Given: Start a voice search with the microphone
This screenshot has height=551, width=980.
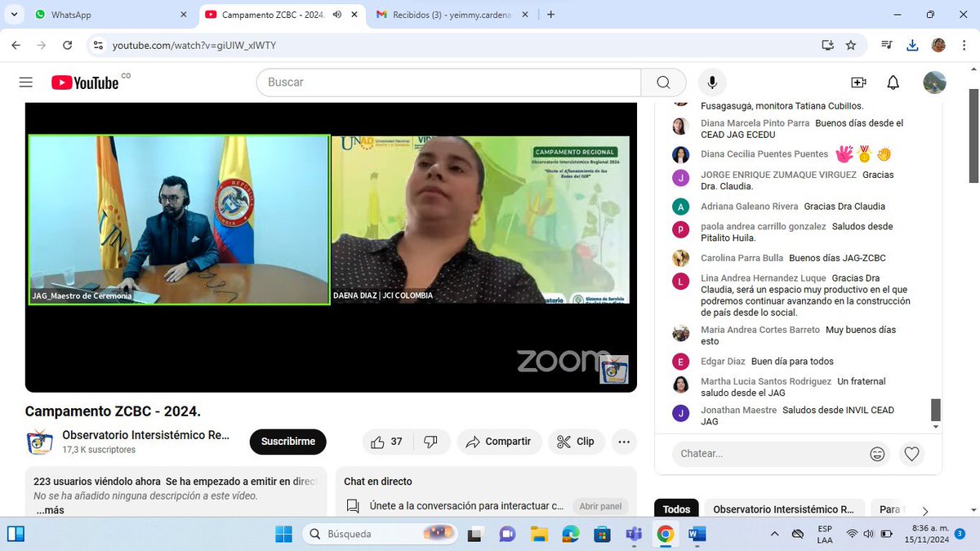Looking at the screenshot, I should pos(712,82).
